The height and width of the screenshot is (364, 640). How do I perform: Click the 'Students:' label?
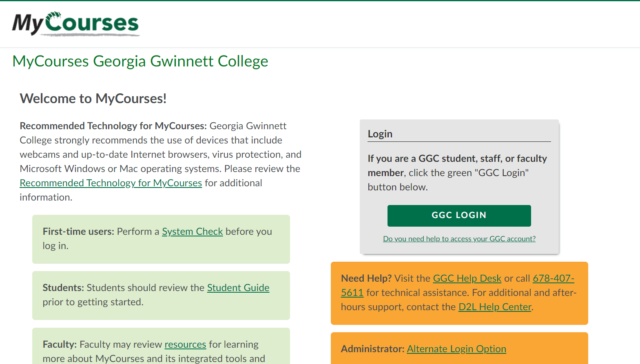click(x=63, y=288)
